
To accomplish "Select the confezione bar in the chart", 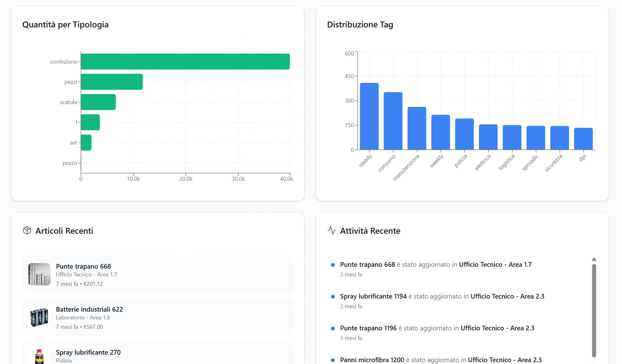I will [185, 61].
